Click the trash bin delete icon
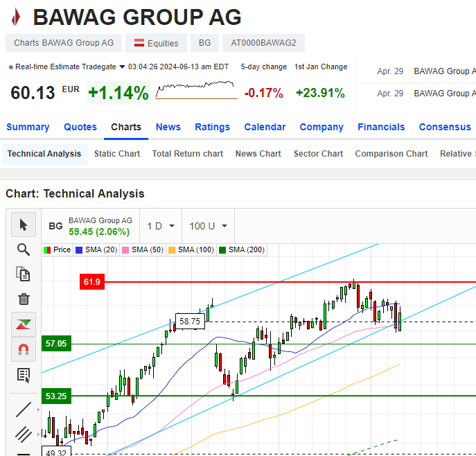The height and width of the screenshot is (456, 476). click(24, 299)
